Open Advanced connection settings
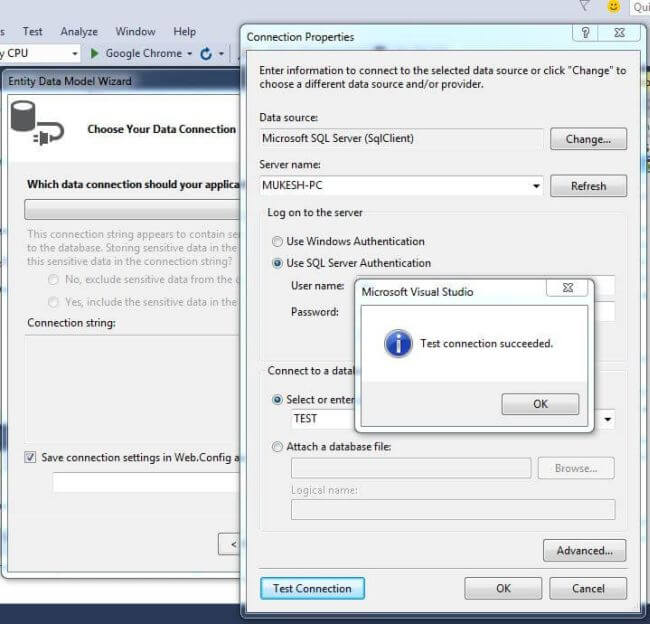 pyautogui.click(x=585, y=551)
